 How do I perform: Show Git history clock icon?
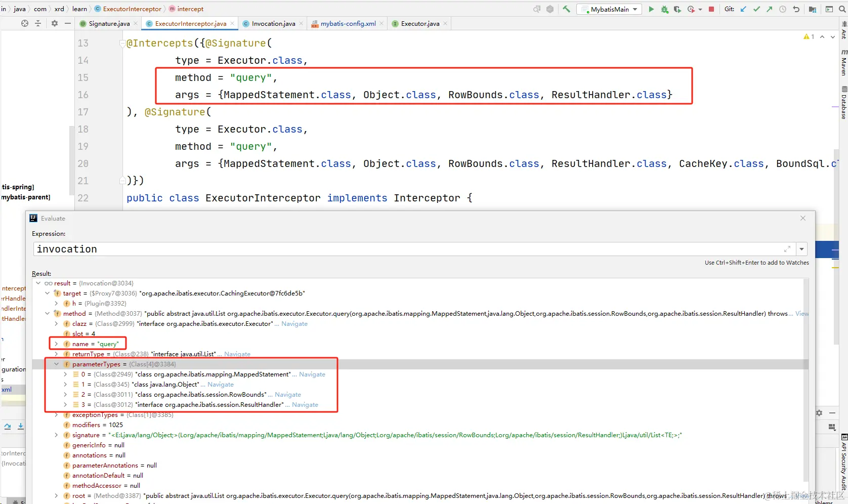783,9
